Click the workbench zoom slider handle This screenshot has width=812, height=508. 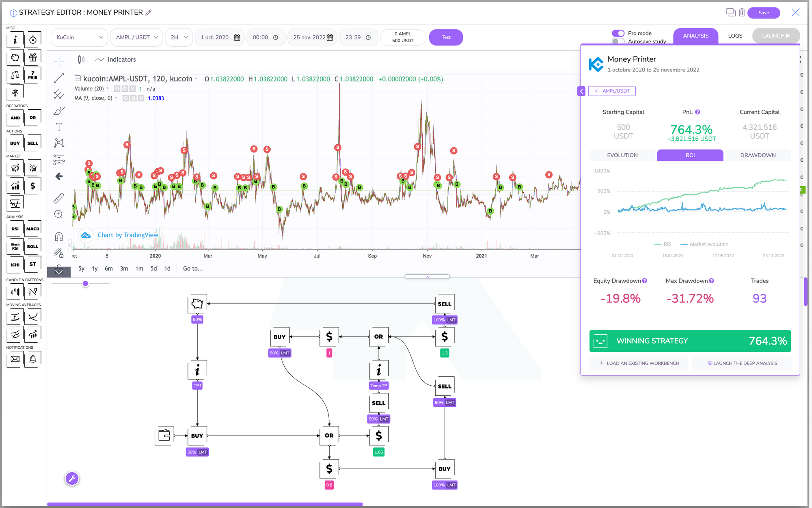pos(85,284)
